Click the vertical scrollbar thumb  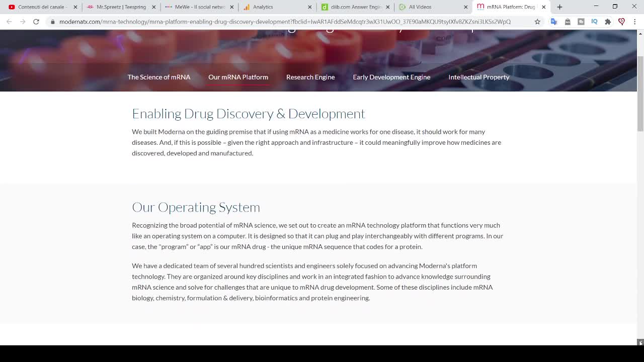coord(640,94)
